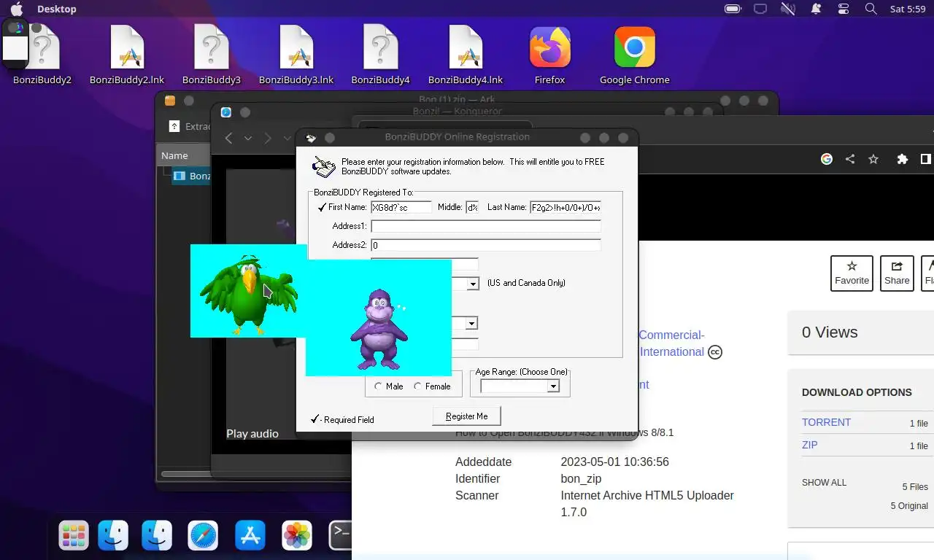The width and height of the screenshot is (934, 560).
Task: Open the BonziBuddy3 desktop file
Action: coord(212,55)
